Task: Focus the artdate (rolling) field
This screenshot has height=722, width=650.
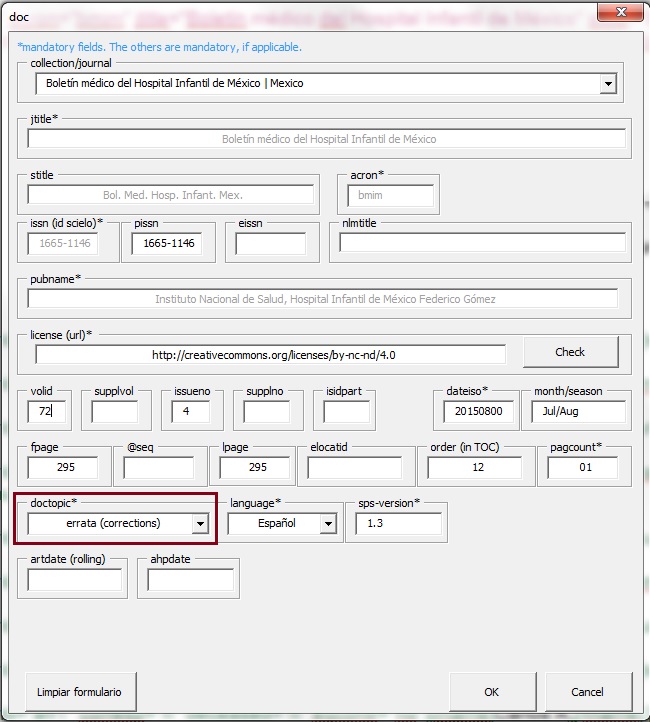Action: pos(74,580)
